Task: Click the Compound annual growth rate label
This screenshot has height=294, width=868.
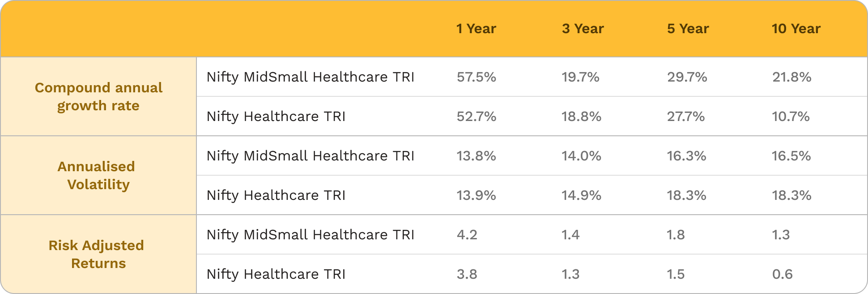Action: pos(98,96)
